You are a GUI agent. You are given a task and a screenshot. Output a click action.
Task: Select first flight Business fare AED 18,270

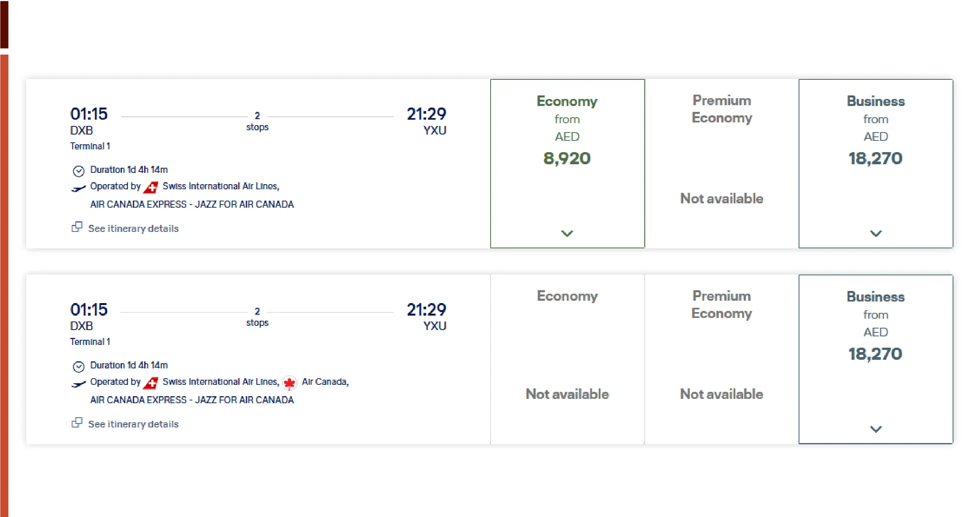click(x=876, y=158)
